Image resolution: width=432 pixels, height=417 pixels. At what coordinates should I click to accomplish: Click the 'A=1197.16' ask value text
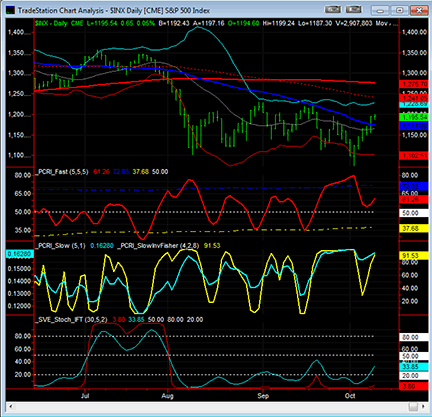point(209,23)
